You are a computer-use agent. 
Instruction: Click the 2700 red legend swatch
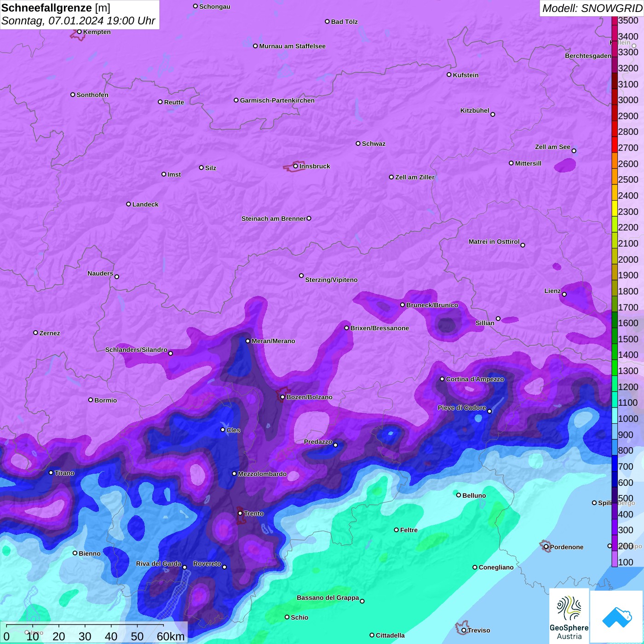coord(615,144)
